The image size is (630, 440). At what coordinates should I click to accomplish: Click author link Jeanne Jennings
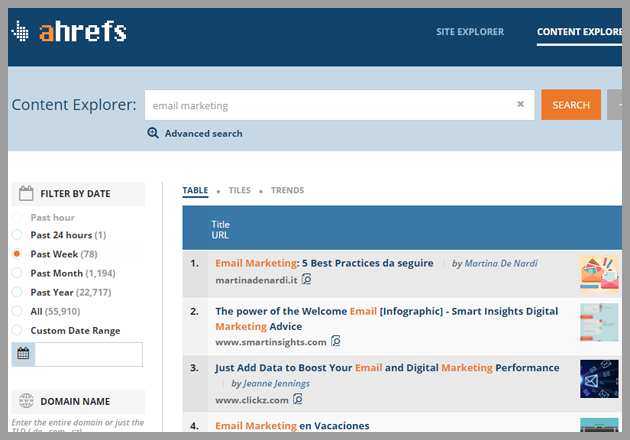click(x=276, y=383)
